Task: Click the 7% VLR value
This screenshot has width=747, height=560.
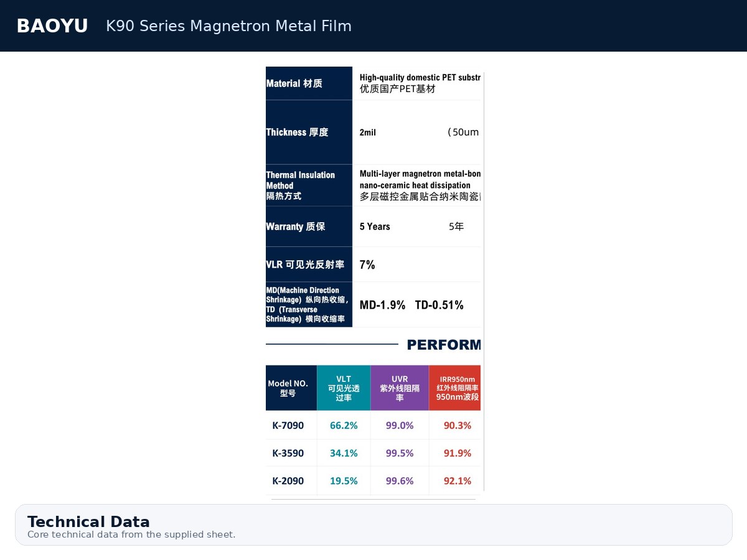Action: 367,264
